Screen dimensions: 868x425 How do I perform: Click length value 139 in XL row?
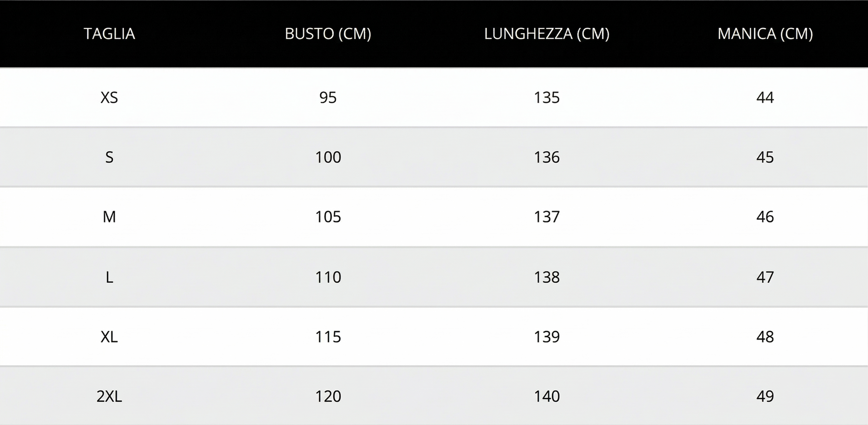pos(547,337)
